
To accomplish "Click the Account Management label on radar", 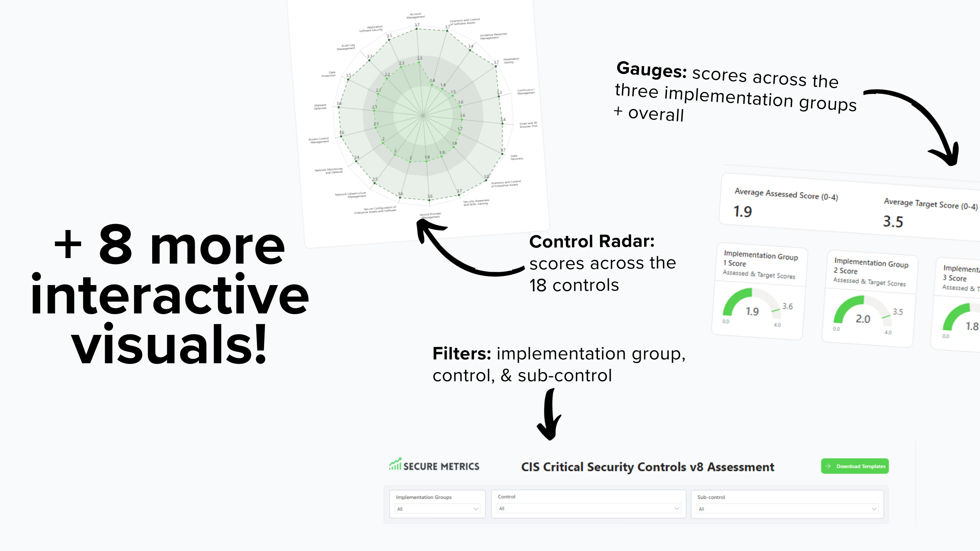I will pos(416,16).
